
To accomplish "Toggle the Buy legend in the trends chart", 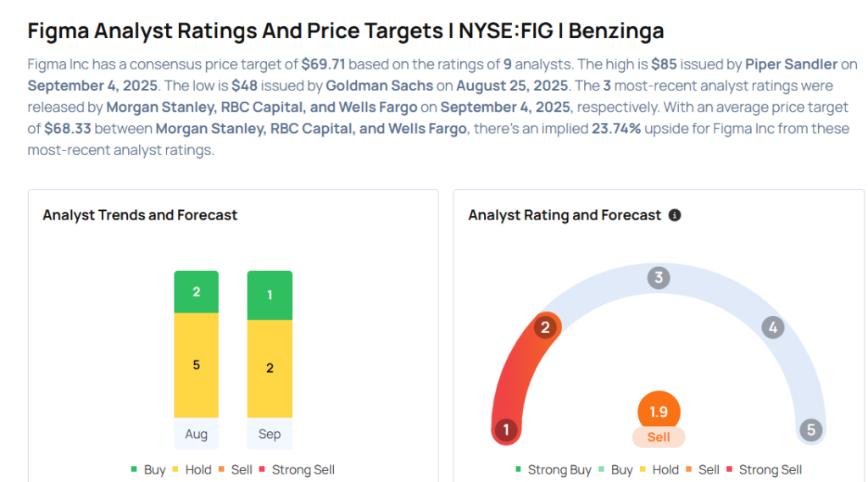I will click(147, 469).
